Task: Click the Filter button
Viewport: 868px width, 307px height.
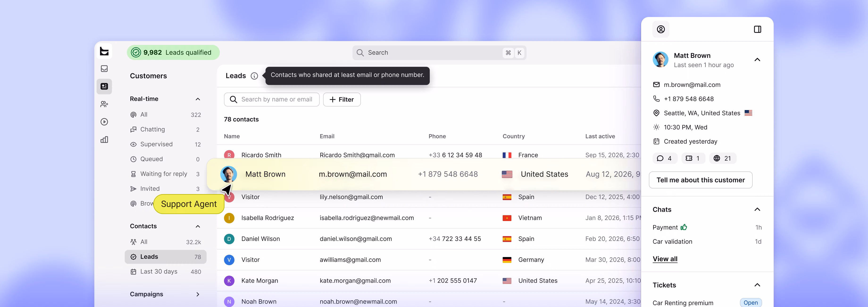Action: [342, 99]
